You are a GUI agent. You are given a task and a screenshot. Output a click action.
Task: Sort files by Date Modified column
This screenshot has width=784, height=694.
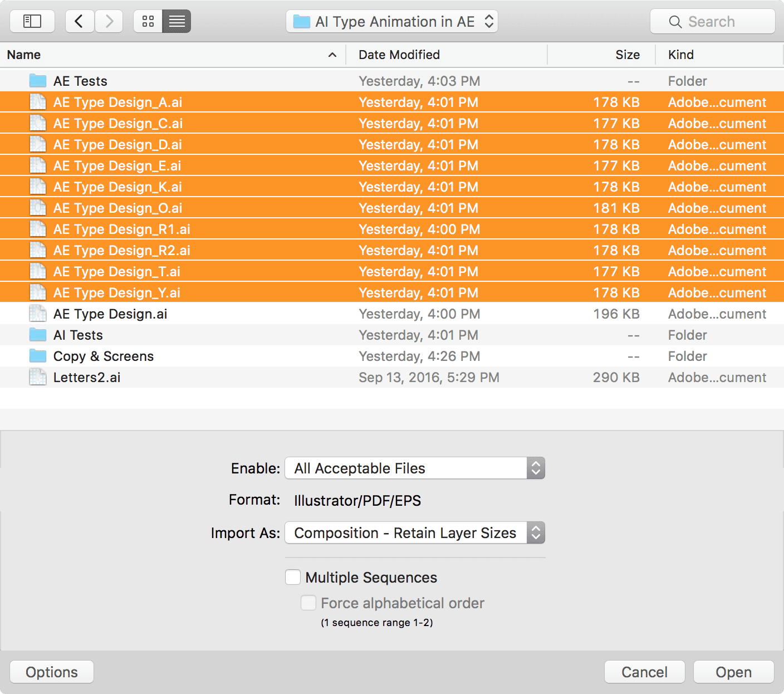coord(399,55)
